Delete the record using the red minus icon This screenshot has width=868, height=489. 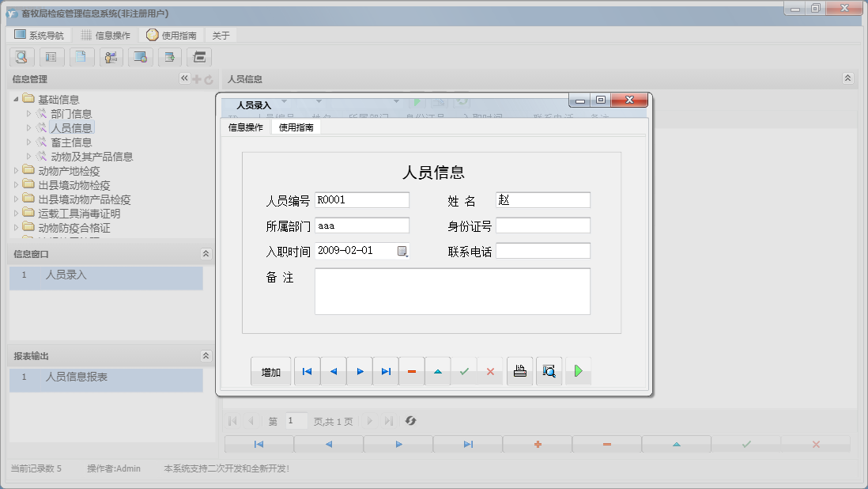[412, 370]
